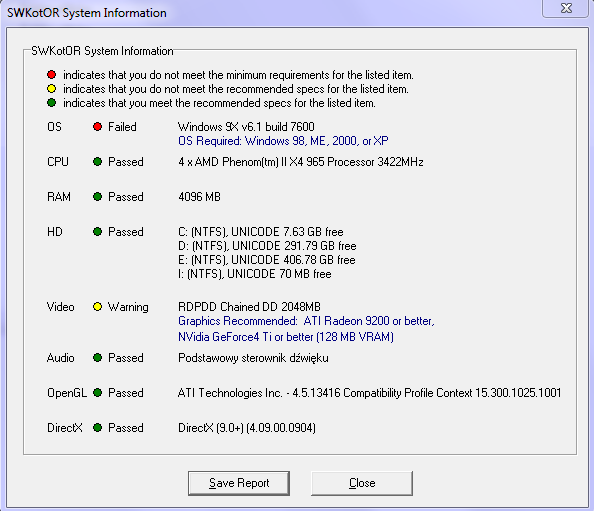This screenshot has width=594, height=511.
Task: Click the green Passed indicator for DirectX
Action: coord(97,428)
